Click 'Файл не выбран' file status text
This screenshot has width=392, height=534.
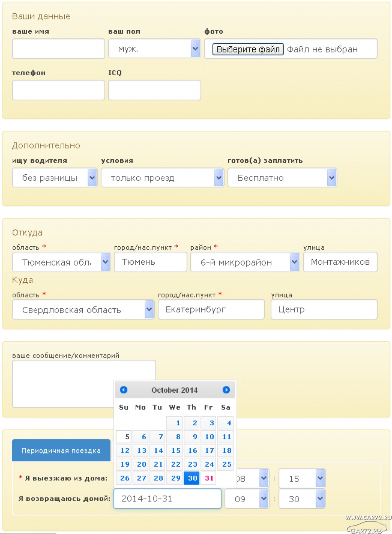(322, 49)
